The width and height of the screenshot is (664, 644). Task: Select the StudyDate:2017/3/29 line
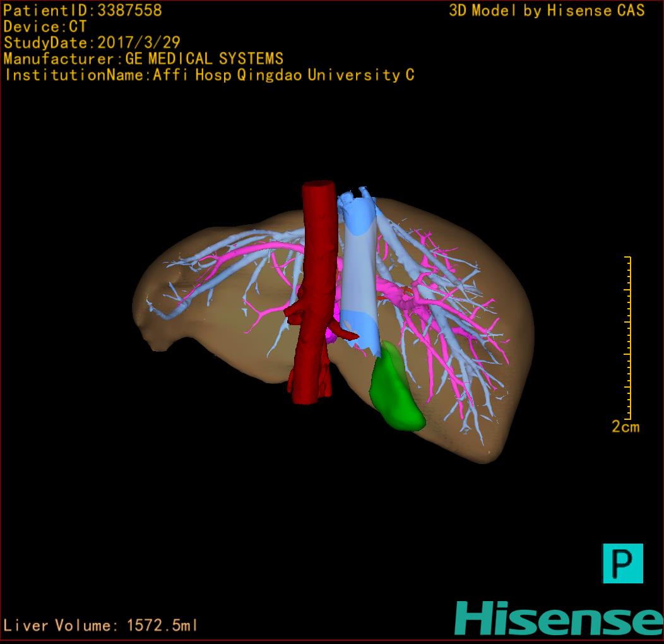click(x=92, y=43)
